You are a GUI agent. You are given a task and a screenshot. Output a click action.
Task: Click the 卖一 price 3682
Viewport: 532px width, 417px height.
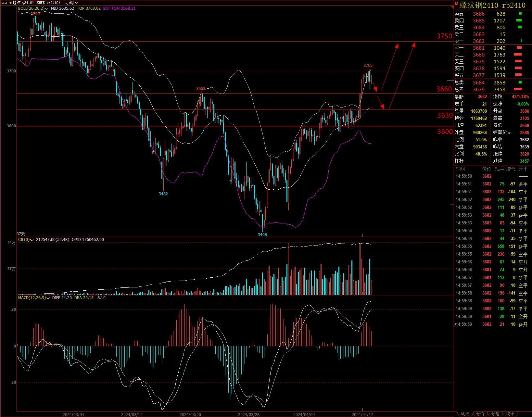coord(479,41)
